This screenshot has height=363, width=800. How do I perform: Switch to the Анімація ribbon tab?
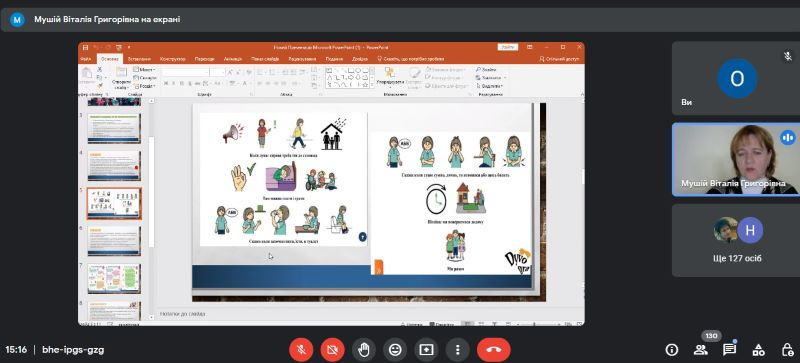tap(233, 59)
